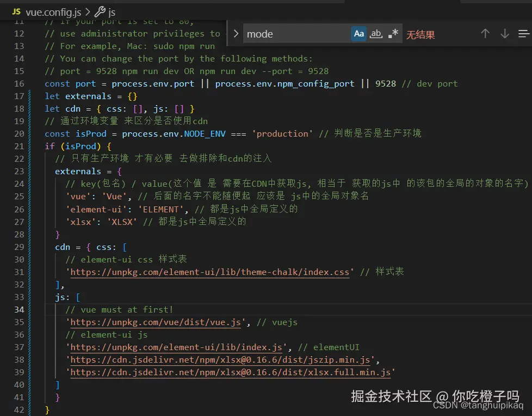Toggle Match Whole Word option
This screenshot has width=532, height=416.
click(x=376, y=34)
